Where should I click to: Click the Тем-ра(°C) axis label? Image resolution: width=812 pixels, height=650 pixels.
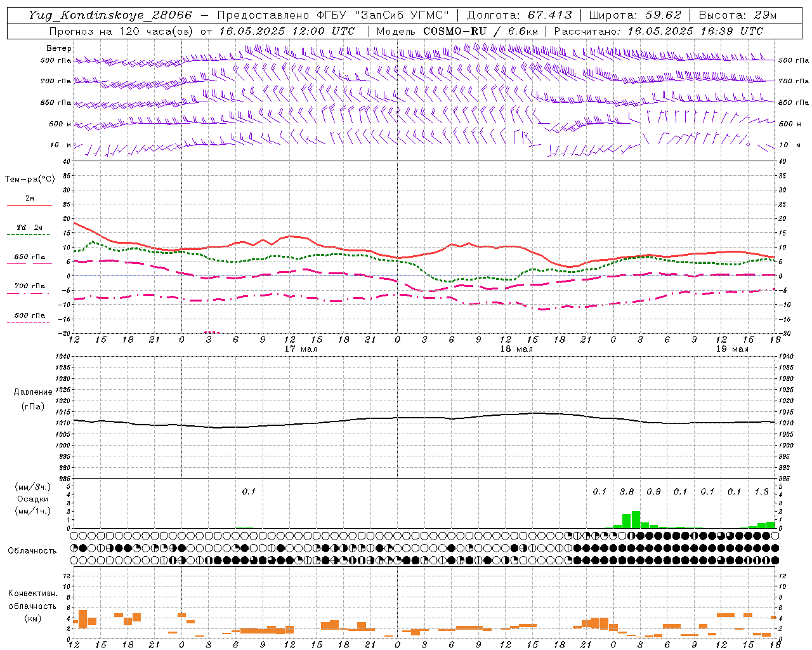click(x=30, y=180)
